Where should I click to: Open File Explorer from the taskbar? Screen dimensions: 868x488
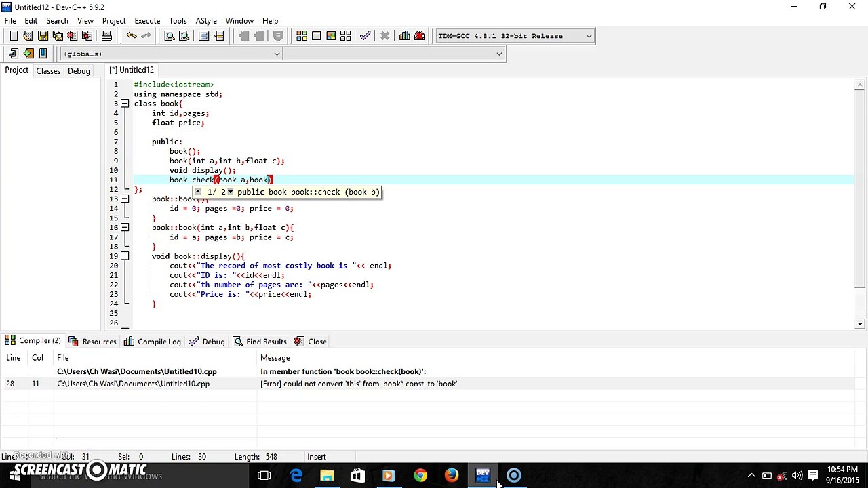327,475
